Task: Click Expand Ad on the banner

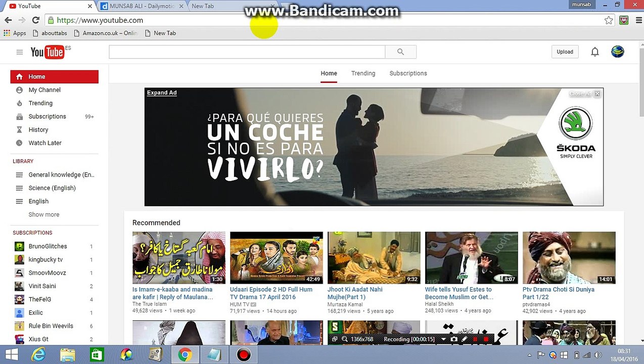Action: (x=162, y=93)
